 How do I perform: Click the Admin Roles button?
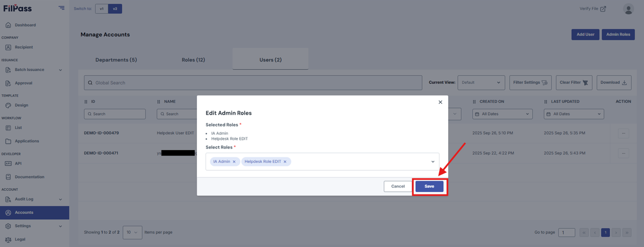pos(618,34)
